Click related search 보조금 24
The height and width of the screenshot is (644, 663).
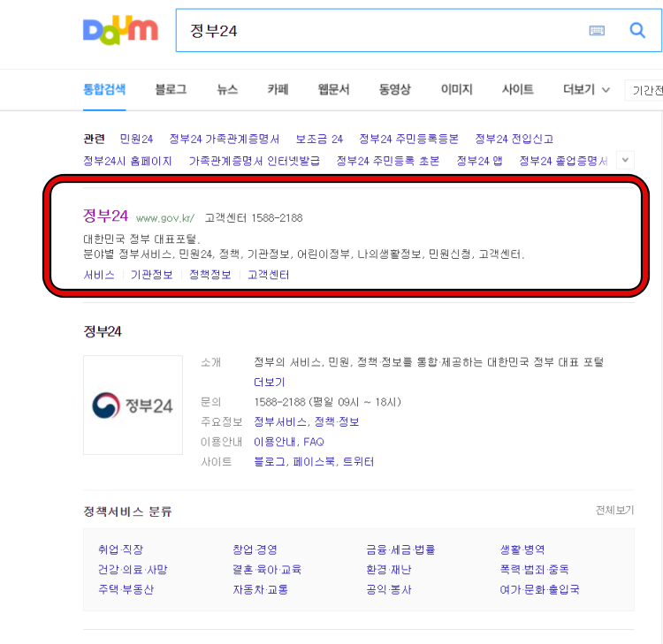pos(319,139)
